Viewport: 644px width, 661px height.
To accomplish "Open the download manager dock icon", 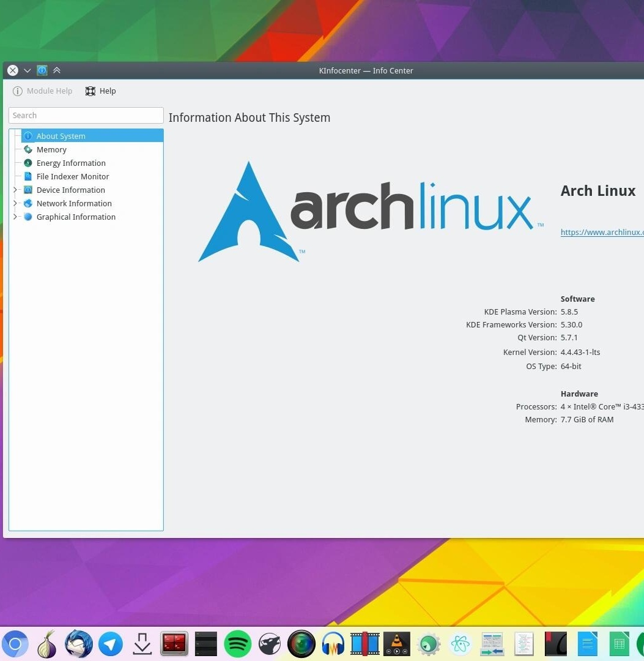I will tap(142, 644).
